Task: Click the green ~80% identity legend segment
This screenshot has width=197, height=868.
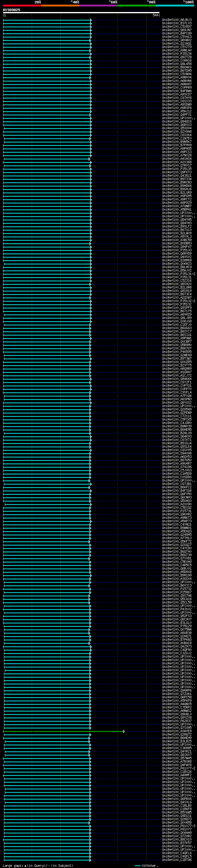Action: [136, 6]
